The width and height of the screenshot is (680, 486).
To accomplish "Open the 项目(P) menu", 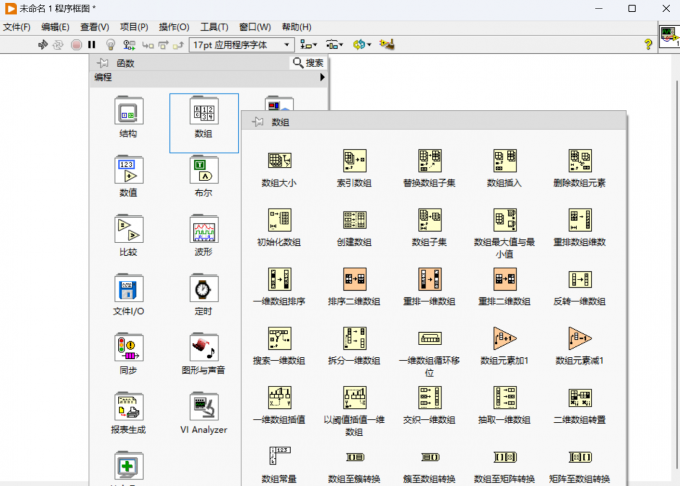I will (x=134, y=27).
